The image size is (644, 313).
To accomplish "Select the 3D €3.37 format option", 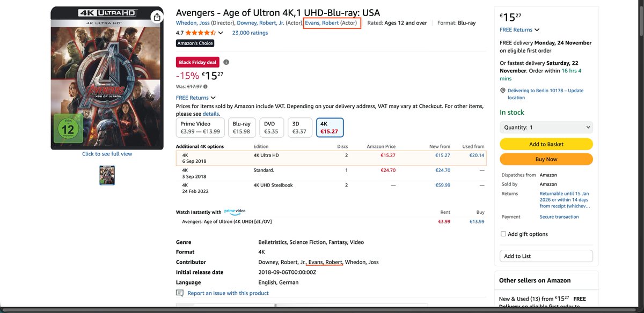I will pyautogui.click(x=299, y=128).
